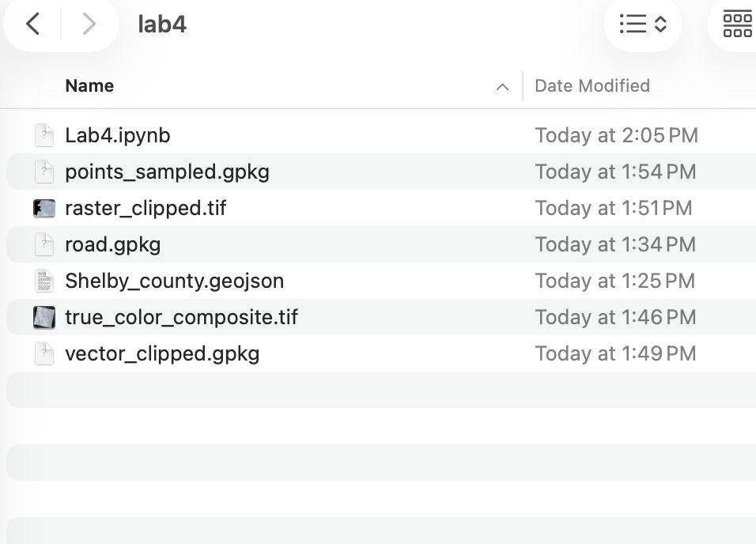Select the Lab4.ipynb file name

118,135
